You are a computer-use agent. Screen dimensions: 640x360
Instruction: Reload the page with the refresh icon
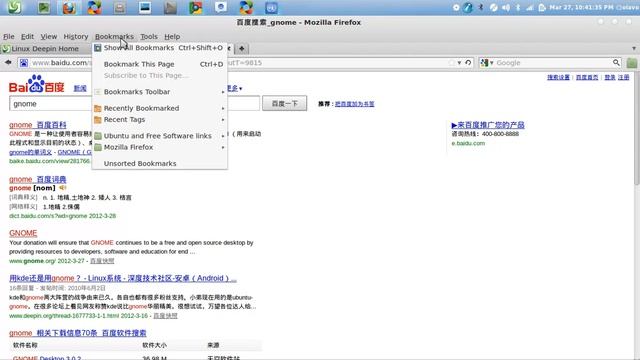click(x=468, y=63)
